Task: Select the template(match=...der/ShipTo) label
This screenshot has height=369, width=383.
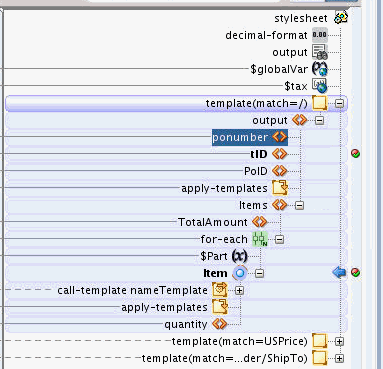Action: (225, 358)
